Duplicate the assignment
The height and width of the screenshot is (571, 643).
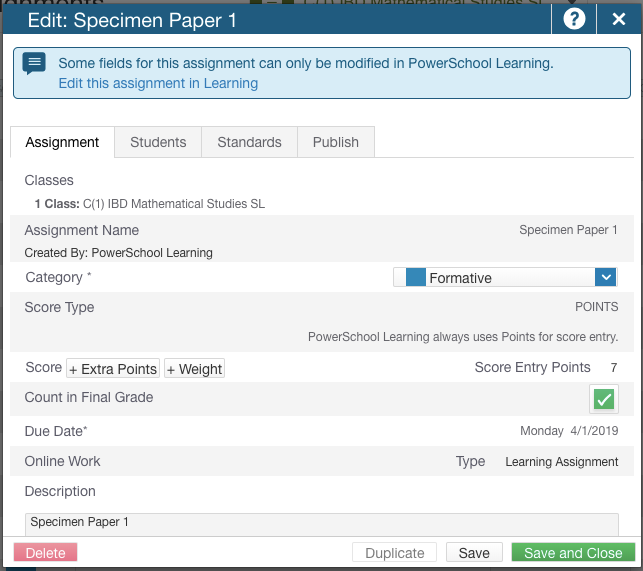click(394, 553)
